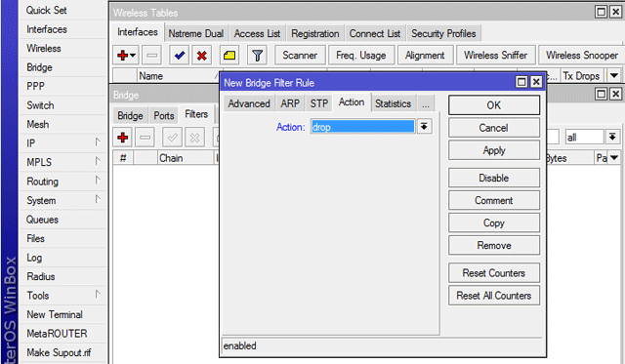Click the minus remove icon in Wireless Tables toolbar
The image size is (625, 364).
click(152, 56)
